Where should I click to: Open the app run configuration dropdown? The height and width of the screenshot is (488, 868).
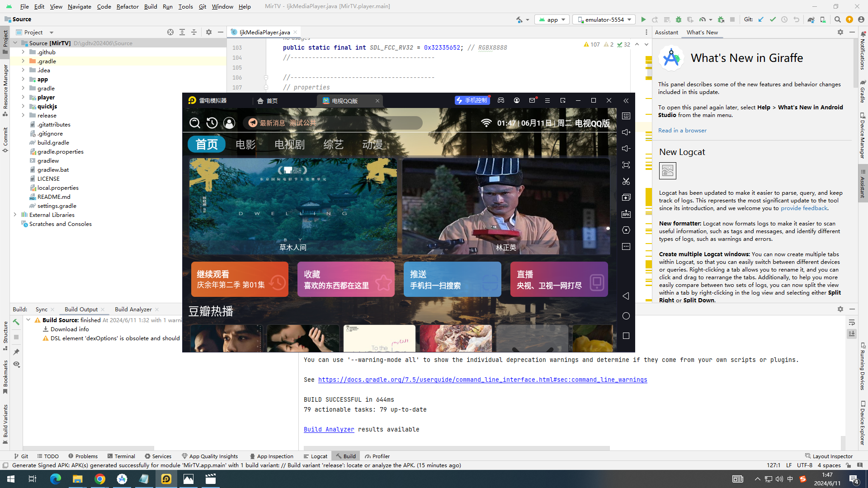(x=552, y=19)
